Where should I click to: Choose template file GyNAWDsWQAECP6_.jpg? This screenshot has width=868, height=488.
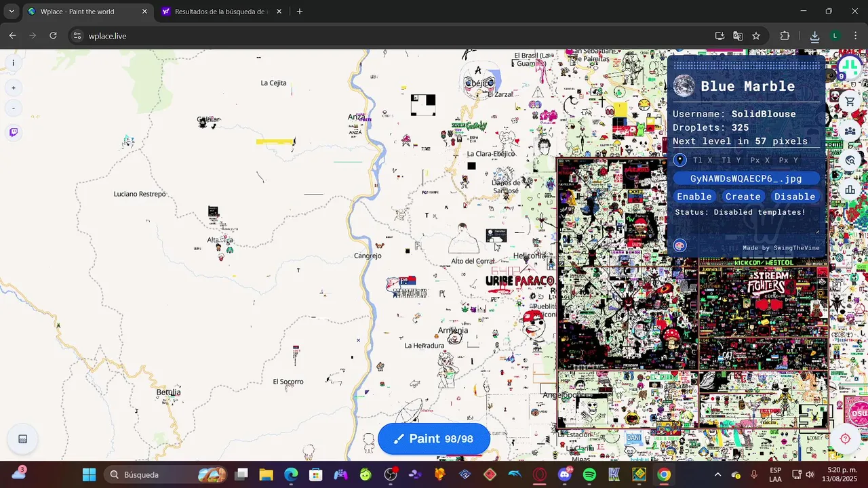(x=746, y=179)
